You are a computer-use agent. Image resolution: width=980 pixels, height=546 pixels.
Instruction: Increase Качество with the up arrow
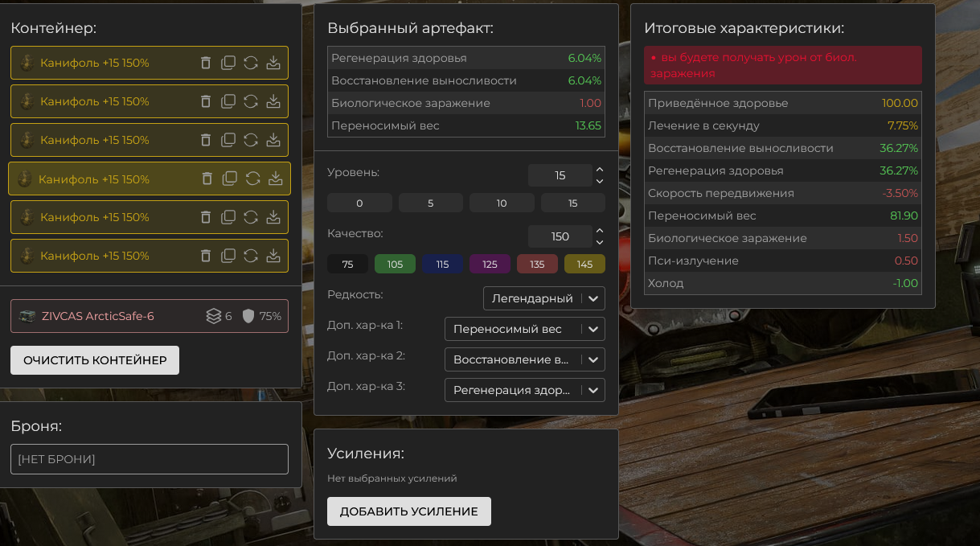599,231
